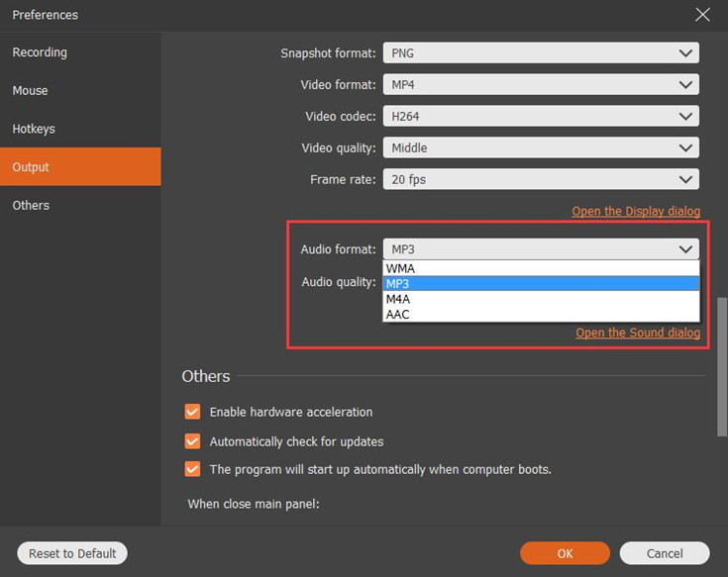Open the Video format MP4 dropdown

coord(541,85)
